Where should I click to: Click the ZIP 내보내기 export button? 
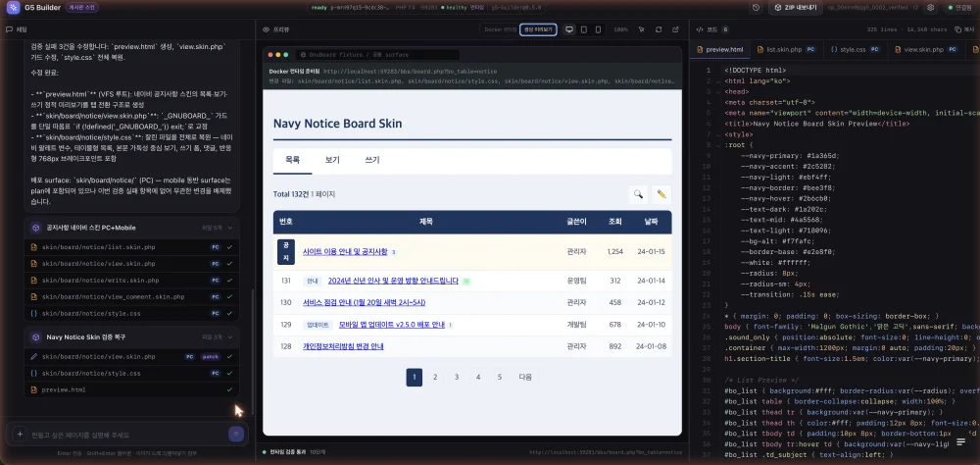[x=795, y=8]
